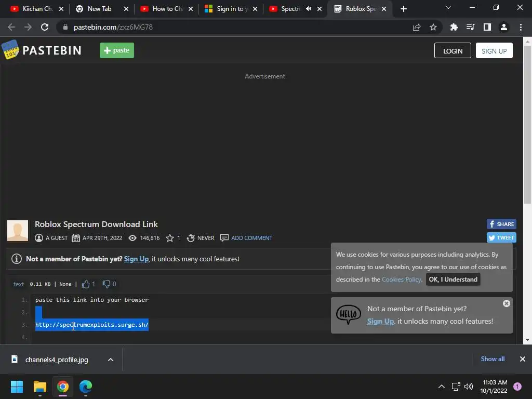Expand channels4_profile.jpg download options
Viewport: 532px width, 399px height.
(111, 360)
